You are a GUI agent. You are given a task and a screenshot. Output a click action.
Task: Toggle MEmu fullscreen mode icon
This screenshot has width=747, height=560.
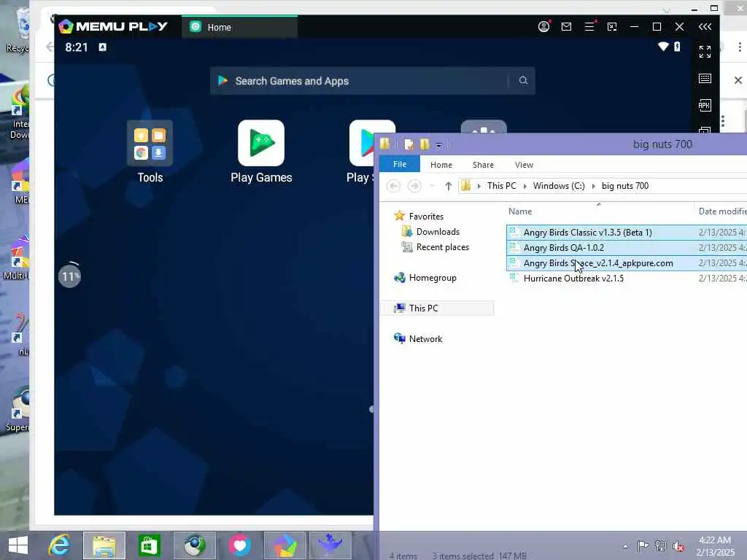[705, 52]
